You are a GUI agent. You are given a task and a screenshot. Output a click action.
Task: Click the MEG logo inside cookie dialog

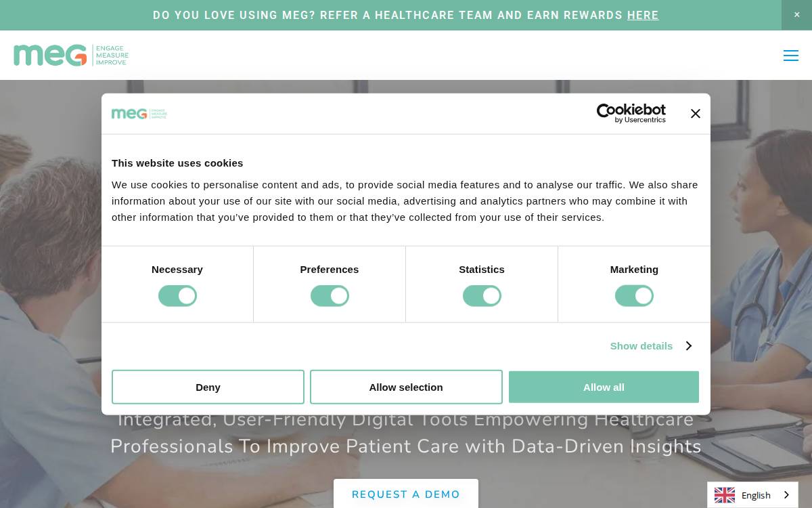(x=139, y=114)
